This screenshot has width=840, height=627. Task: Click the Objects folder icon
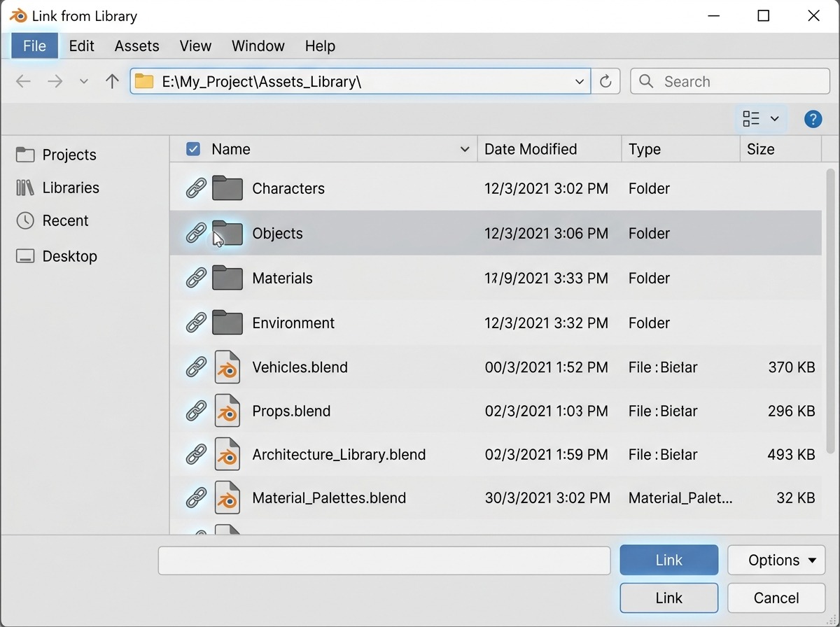click(227, 233)
